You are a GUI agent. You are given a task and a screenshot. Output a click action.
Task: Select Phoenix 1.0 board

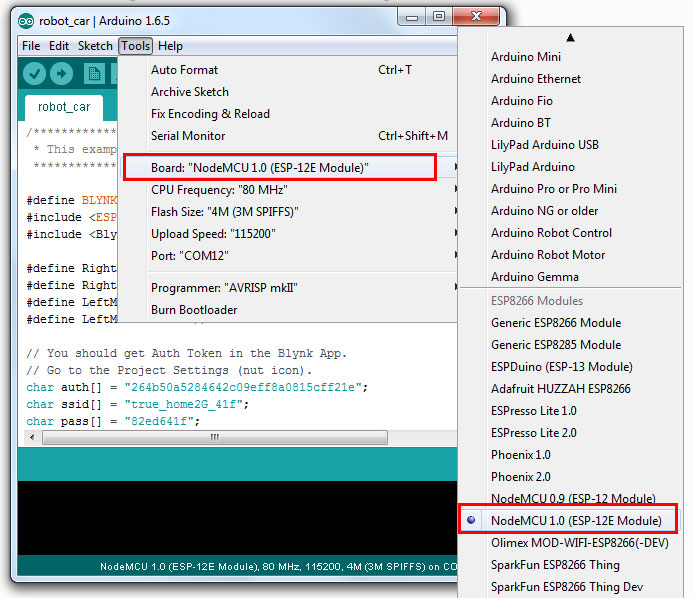pos(570,455)
